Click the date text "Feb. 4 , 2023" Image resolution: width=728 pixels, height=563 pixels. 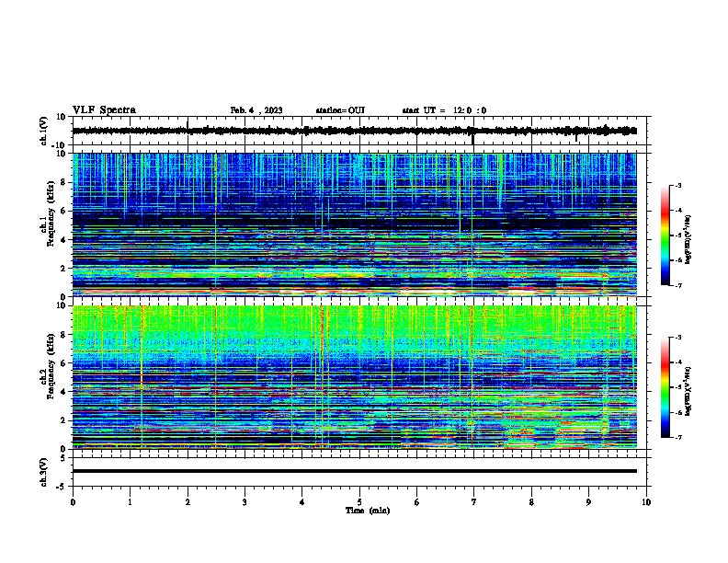coord(256,110)
